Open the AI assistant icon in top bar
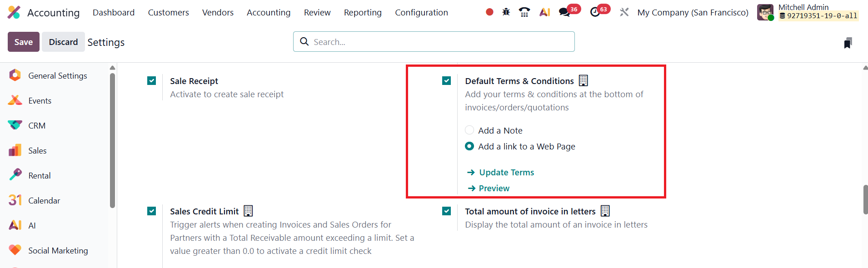Screen dimensions: 868x268 click(x=544, y=12)
